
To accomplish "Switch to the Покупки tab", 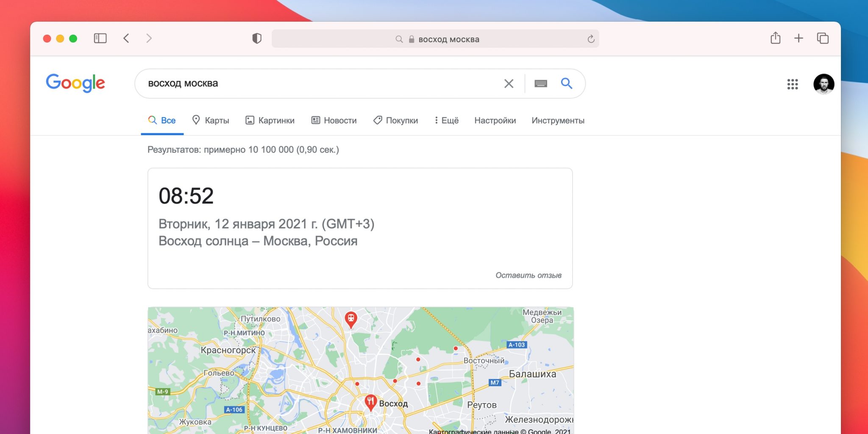I will click(x=395, y=120).
